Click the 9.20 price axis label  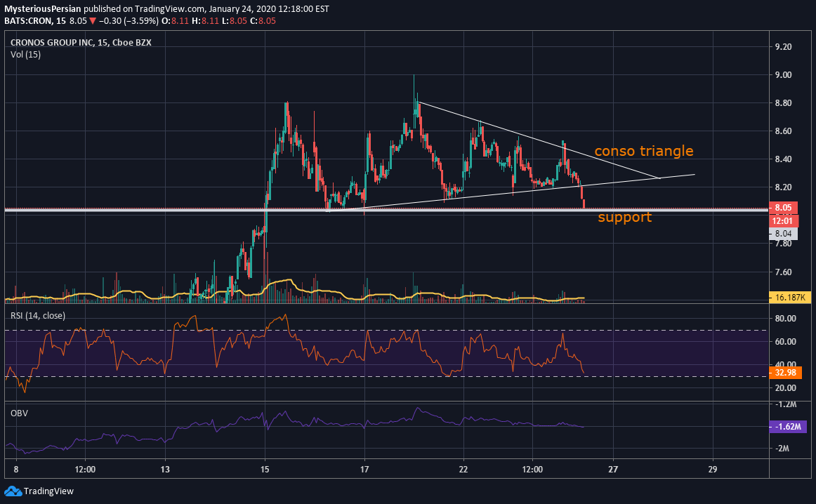tap(783, 47)
